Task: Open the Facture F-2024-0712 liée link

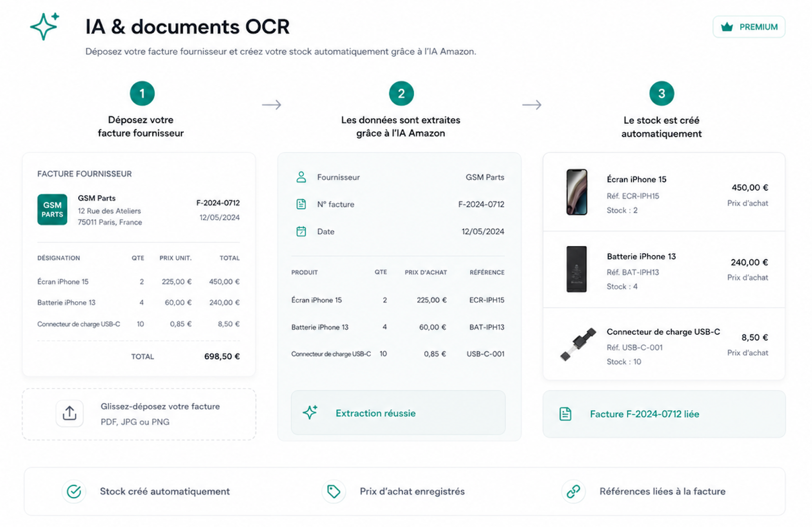Action: pos(664,414)
